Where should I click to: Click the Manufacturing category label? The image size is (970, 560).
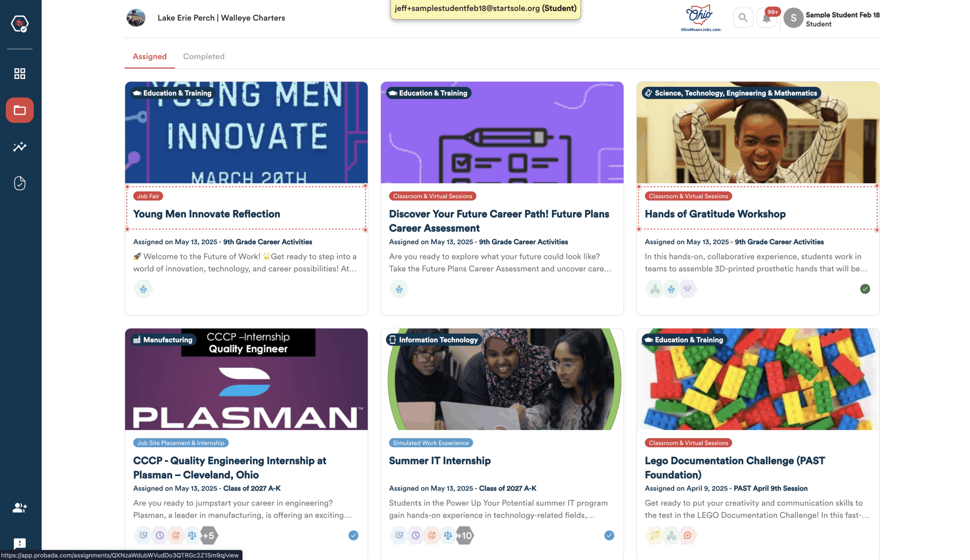point(163,339)
